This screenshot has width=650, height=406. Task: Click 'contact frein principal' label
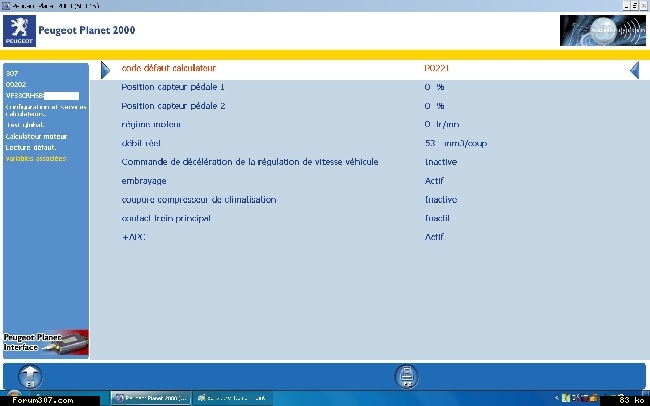coord(166,218)
